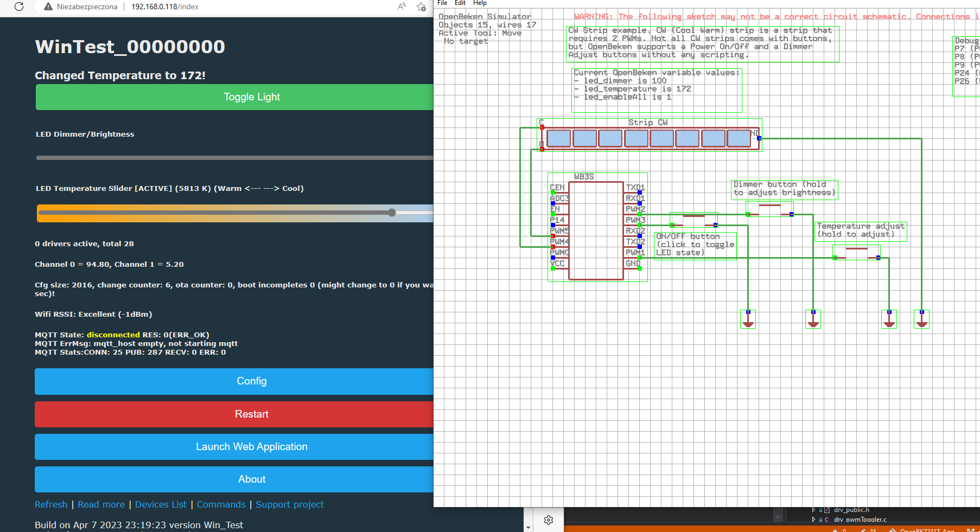The image size is (980, 532).
Task: Click the LED Temperature slider handle
Action: [x=392, y=213]
